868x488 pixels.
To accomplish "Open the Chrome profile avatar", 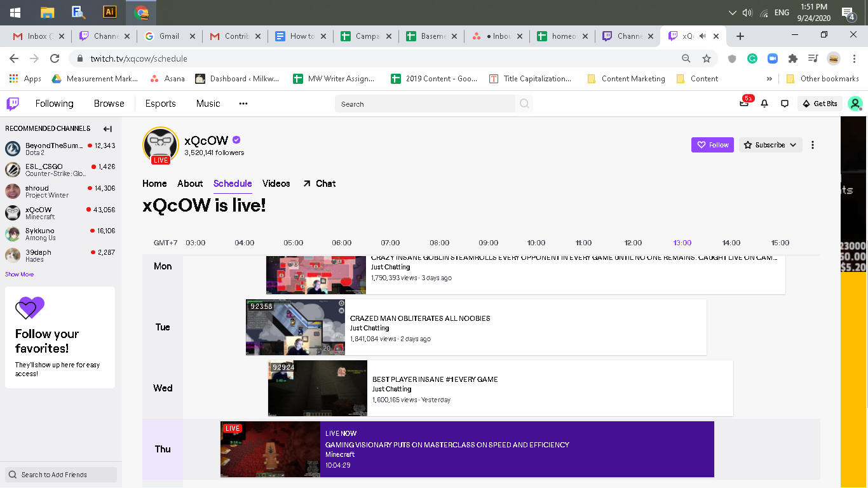I will [x=834, y=58].
